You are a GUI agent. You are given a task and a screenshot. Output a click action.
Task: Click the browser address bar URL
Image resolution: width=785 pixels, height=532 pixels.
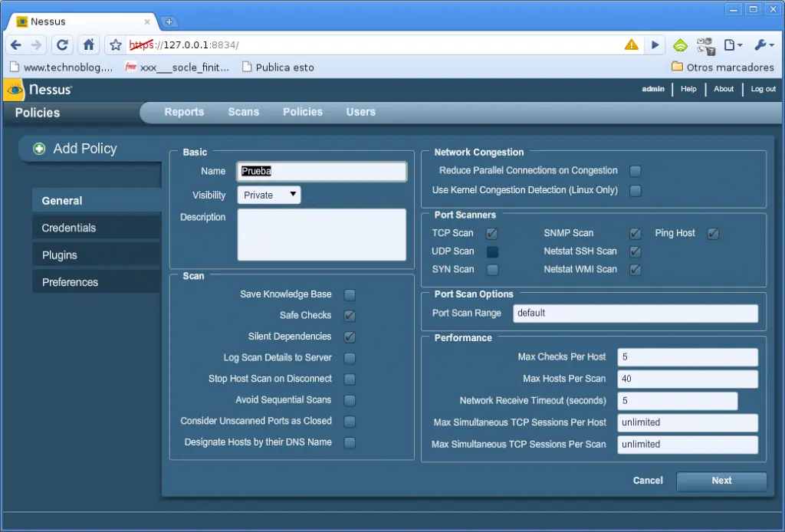[184, 45]
